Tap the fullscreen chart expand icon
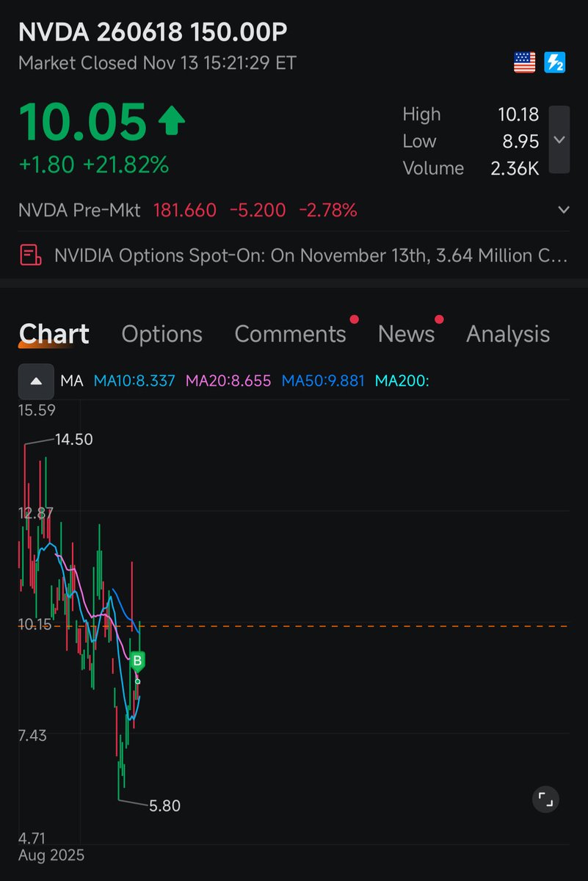This screenshot has width=588, height=881. pyautogui.click(x=545, y=800)
